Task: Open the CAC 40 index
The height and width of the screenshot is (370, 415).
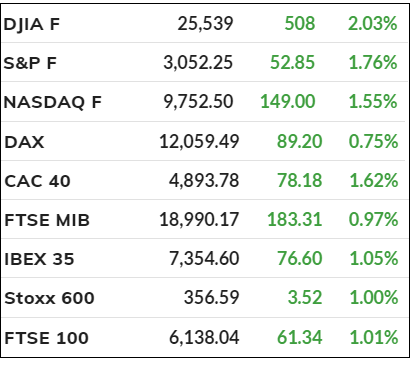Action: [37, 181]
